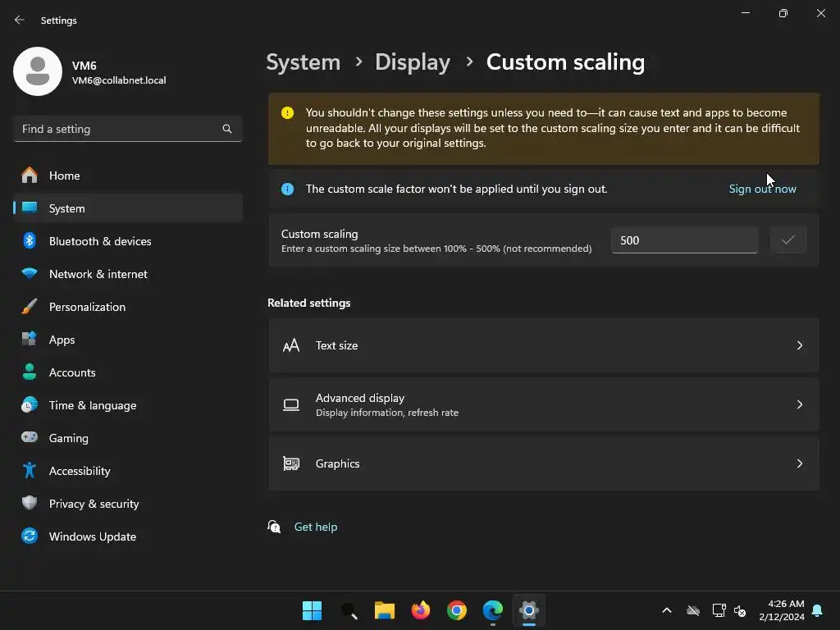The height and width of the screenshot is (630, 840).
Task: Open the Windows Start menu
Action: coord(312,610)
